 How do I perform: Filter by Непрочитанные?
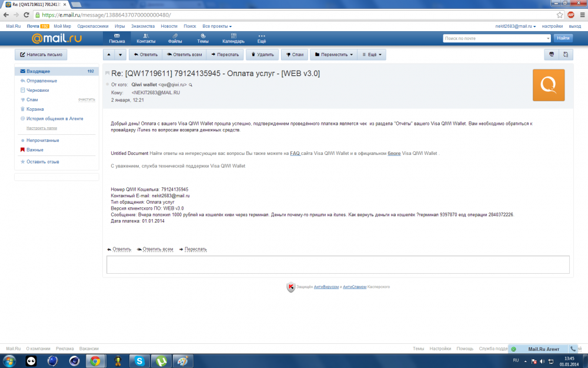pos(42,140)
